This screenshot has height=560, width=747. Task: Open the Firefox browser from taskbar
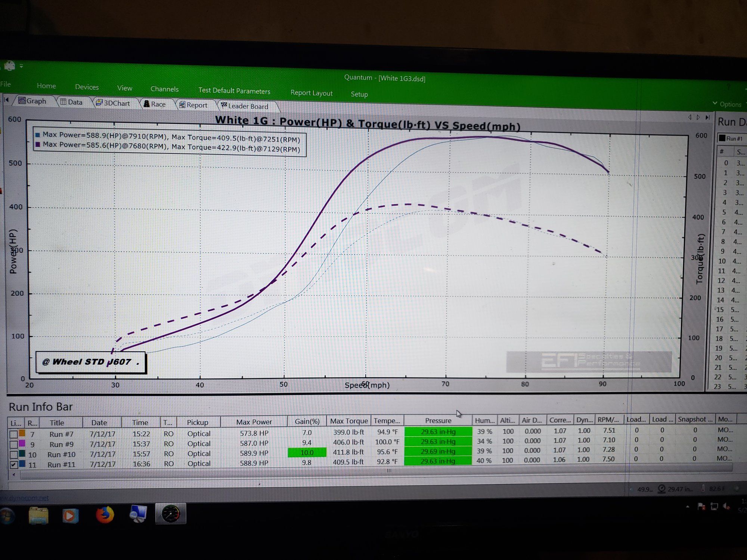click(105, 515)
